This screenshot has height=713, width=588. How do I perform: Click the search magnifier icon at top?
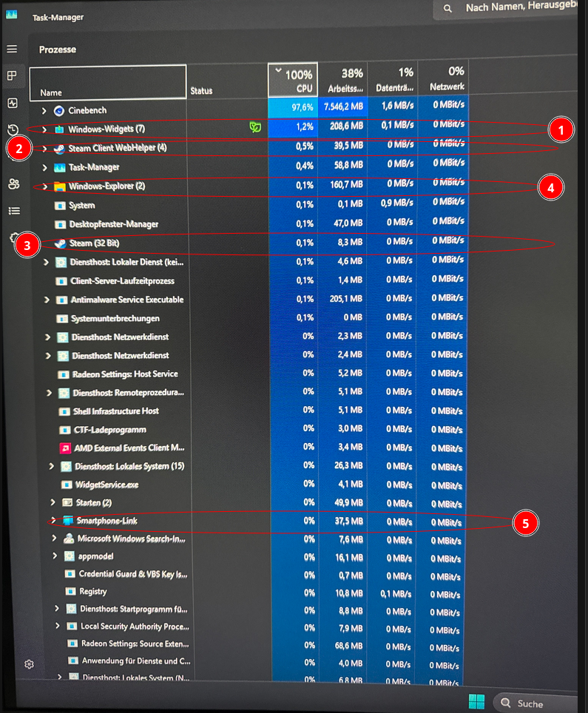(447, 8)
